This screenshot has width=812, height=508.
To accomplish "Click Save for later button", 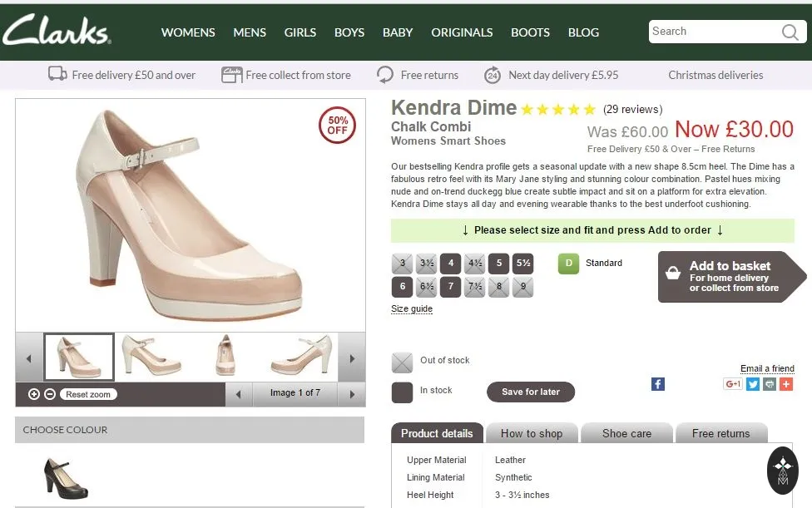I will [x=531, y=392].
